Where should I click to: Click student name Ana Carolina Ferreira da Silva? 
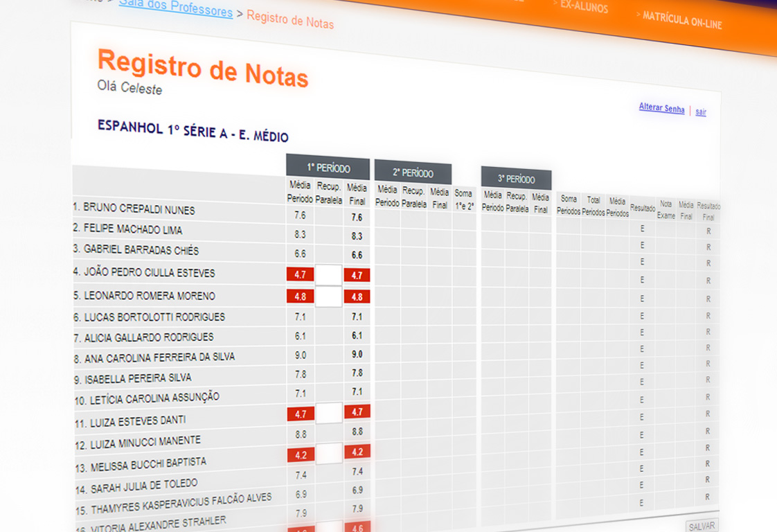pos(159,357)
